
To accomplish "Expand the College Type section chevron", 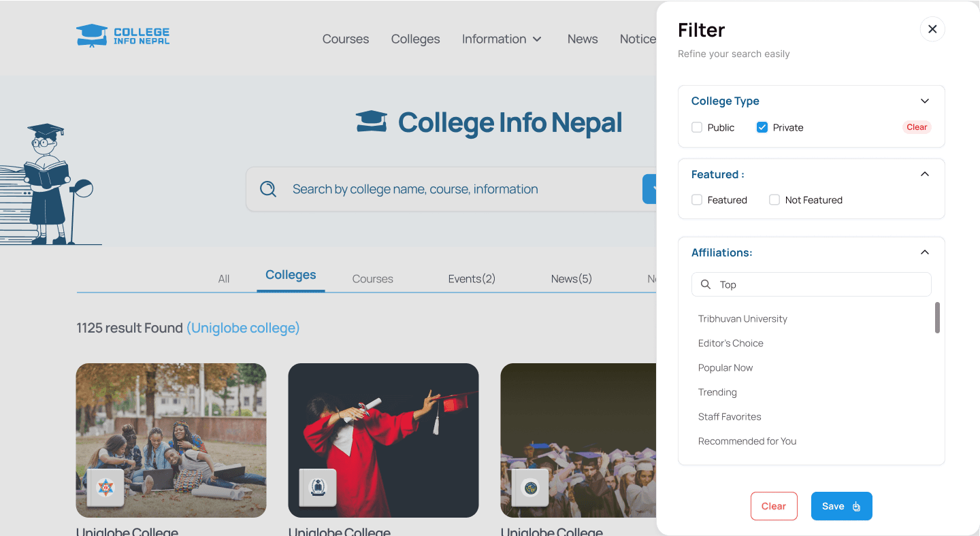I will coord(925,101).
